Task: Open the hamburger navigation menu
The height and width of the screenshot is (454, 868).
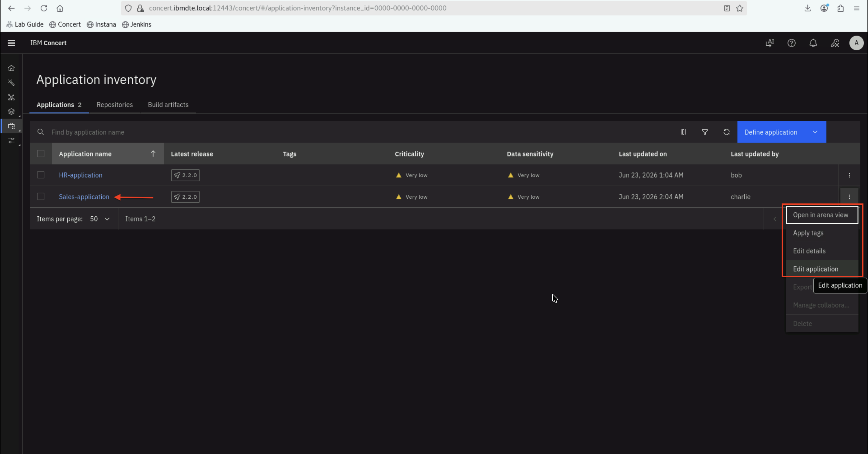Action: pyautogui.click(x=11, y=43)
